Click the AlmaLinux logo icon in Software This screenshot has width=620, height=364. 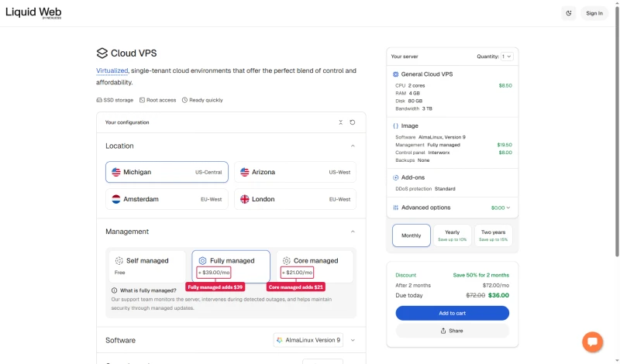280,340
